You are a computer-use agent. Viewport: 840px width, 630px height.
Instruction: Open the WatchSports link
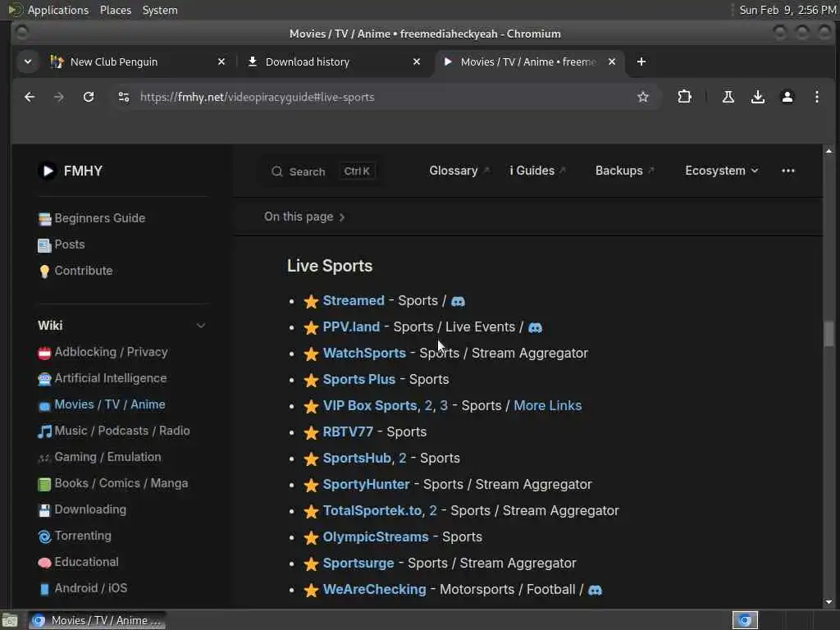364,353
